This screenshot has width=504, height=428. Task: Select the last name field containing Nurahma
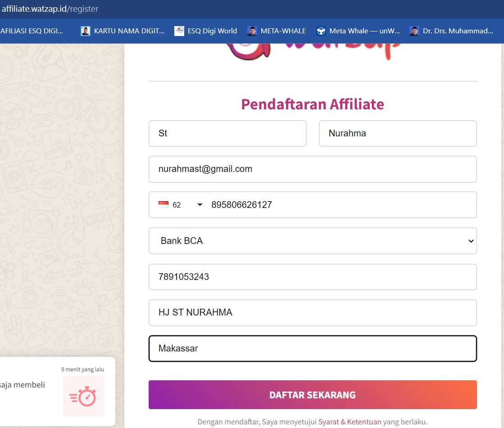click(398, 133)
